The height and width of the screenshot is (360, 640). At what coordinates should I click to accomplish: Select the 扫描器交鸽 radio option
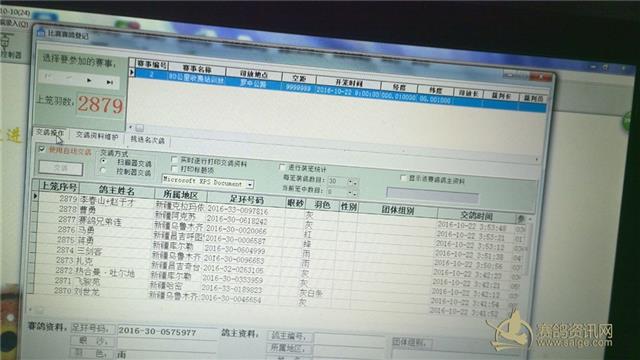(104, 161)
